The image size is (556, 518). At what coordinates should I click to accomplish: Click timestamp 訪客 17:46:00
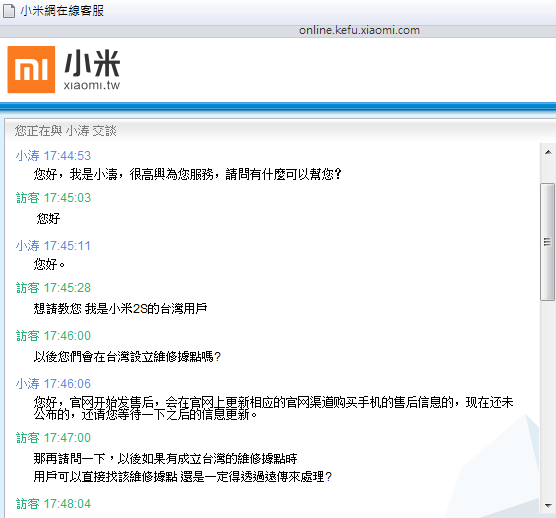click(53, 335)
